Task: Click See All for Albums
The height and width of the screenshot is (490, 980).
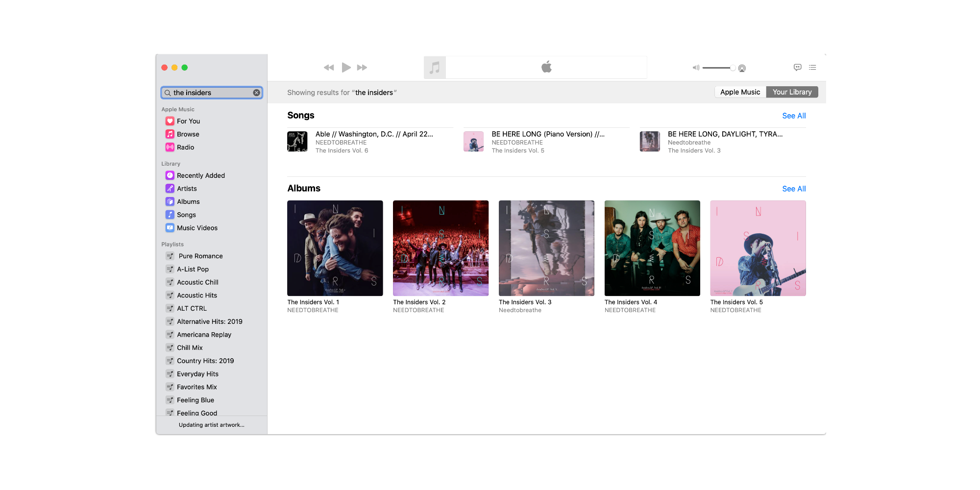Action: [794, 189]
